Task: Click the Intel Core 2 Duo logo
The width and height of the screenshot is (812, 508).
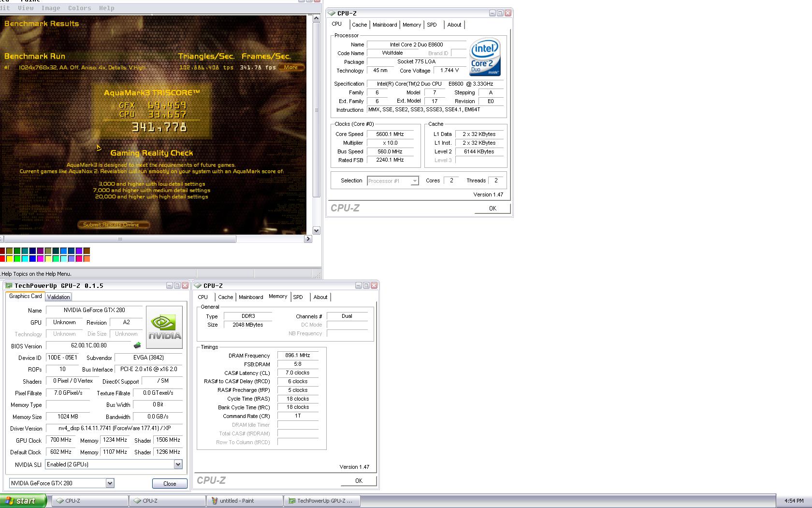Action: pos(485,58)
